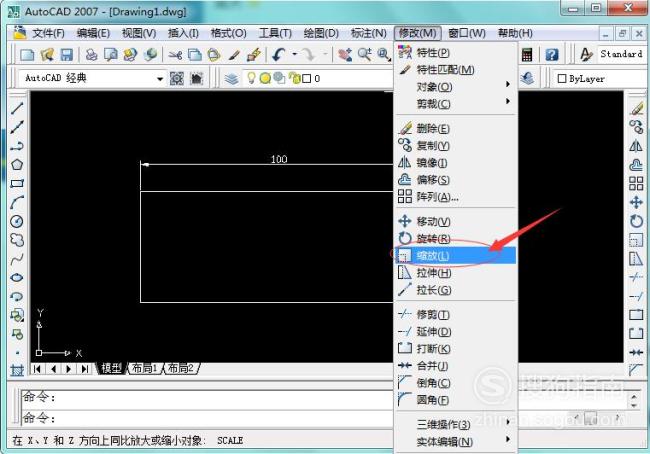Image resolution: width=650 pixels, height=454 pixels.
Task: Click the command window scroll down arrow
Action: pyautogui.click(x=633, y=405)
